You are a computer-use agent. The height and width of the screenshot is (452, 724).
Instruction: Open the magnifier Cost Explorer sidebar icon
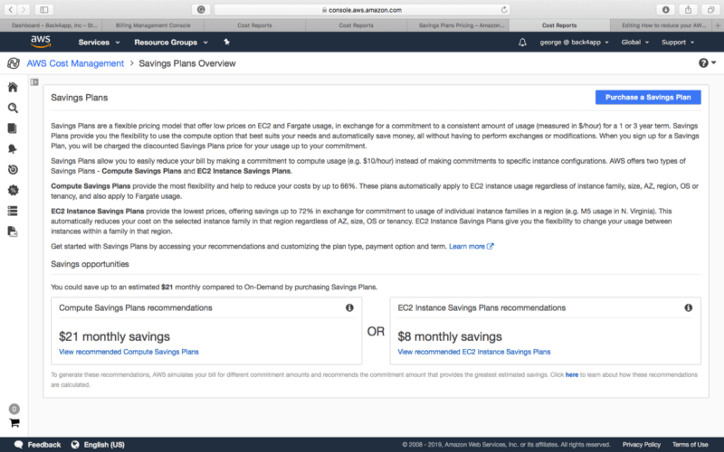coord(13,108)
